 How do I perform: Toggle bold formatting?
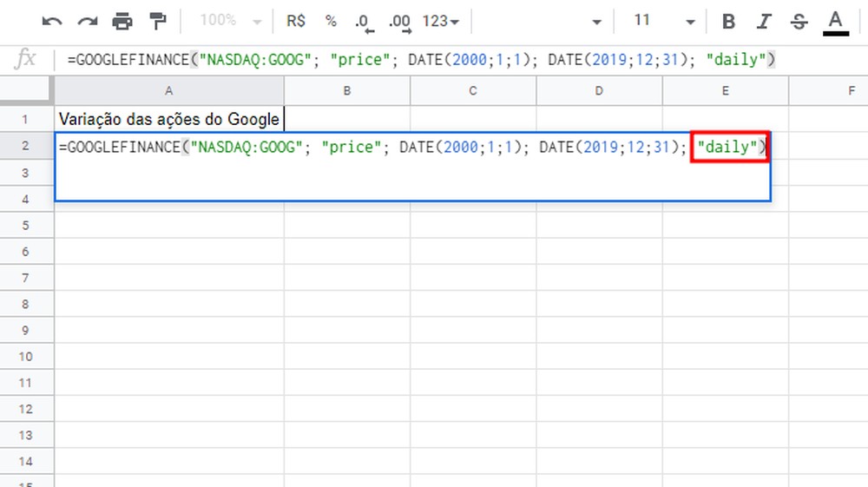pyautogui.click(x=728, y=22)
